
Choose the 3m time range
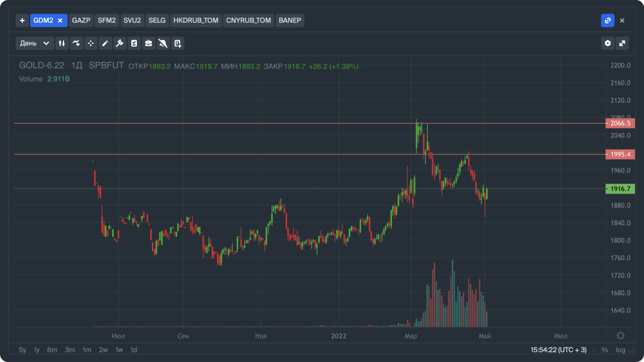70,350
